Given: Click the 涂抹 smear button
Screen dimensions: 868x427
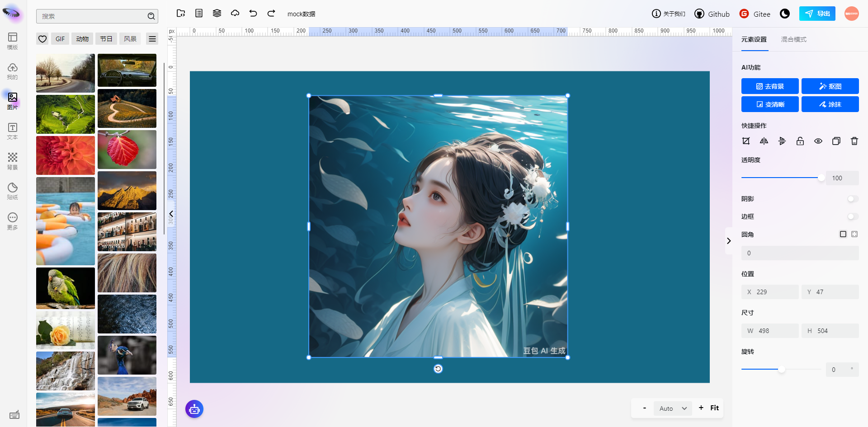Looking at the screenshot, I should [x=830, y=104].
